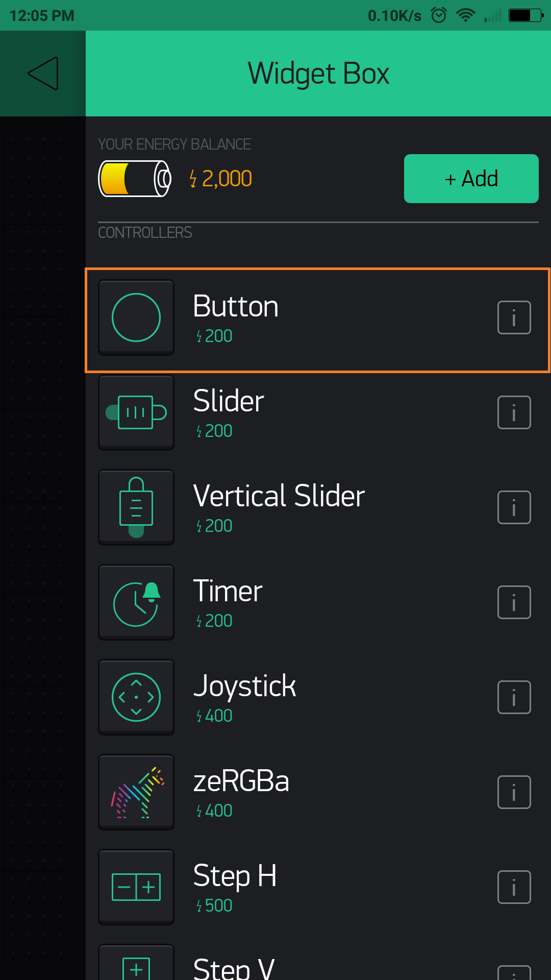Tap the Add energy button
The image size is (551, 980).
tap(470, 178)
